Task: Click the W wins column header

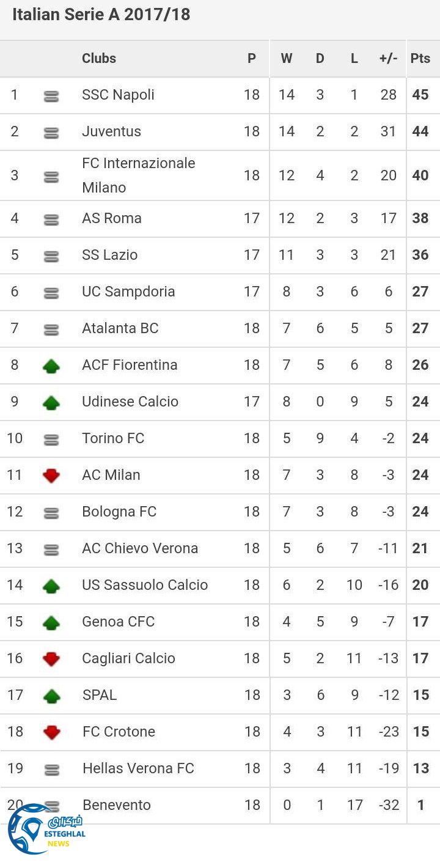Action: tap(286, 59)
